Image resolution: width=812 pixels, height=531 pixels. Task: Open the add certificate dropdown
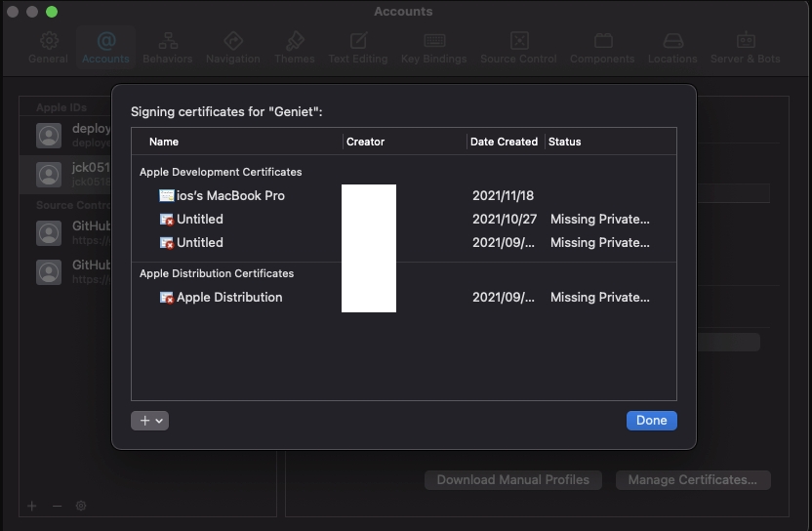coord(149,421)
